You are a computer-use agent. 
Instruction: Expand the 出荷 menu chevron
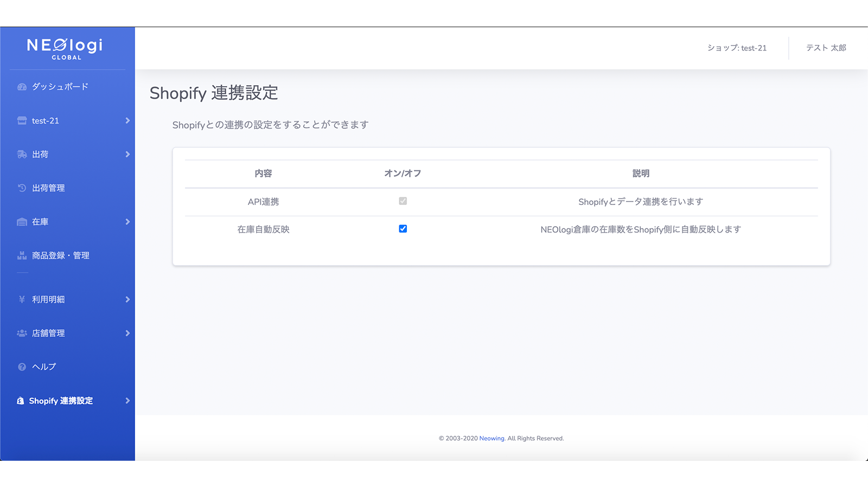click(128, 154)
